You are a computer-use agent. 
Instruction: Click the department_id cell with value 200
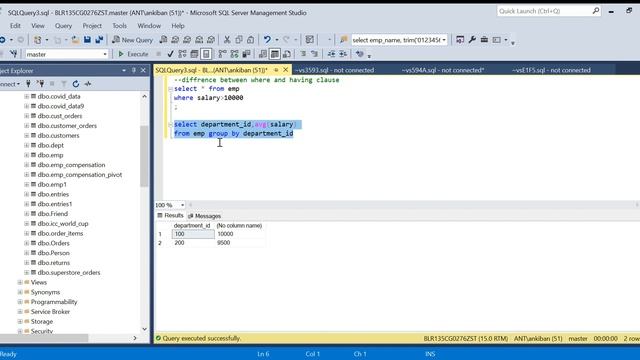(x=193, y=243)
